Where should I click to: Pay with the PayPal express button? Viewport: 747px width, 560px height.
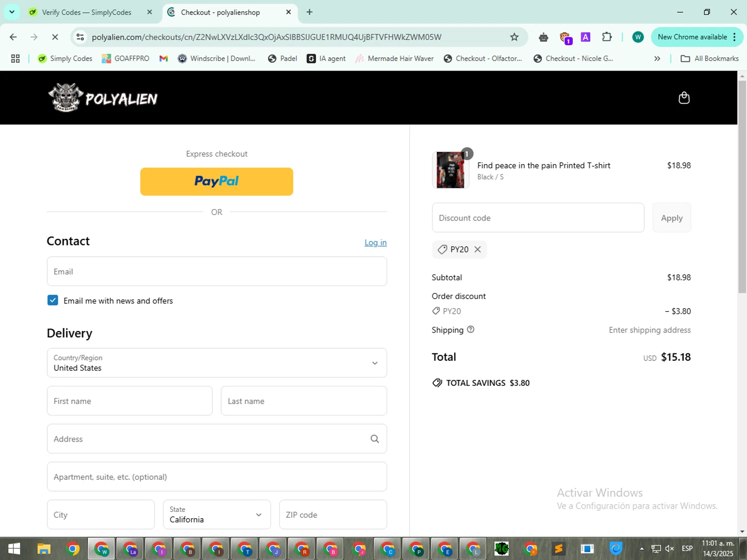[x=217, y=181]
